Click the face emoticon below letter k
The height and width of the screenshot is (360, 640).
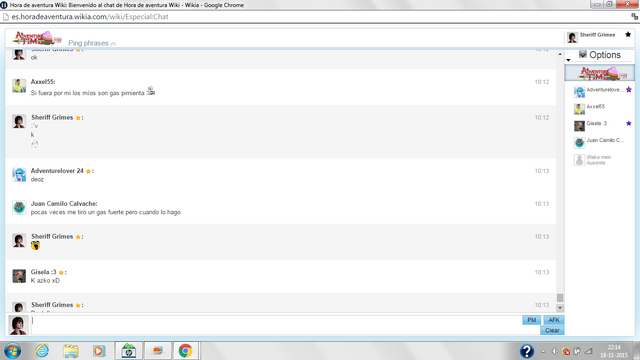tap(35, 144)
